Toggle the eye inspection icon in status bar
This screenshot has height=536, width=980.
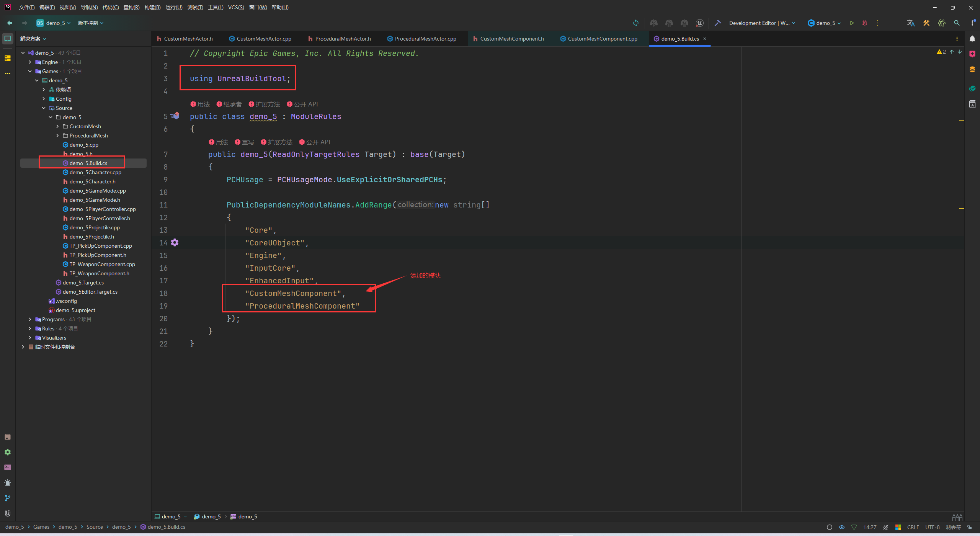click(x=842, y=527)
